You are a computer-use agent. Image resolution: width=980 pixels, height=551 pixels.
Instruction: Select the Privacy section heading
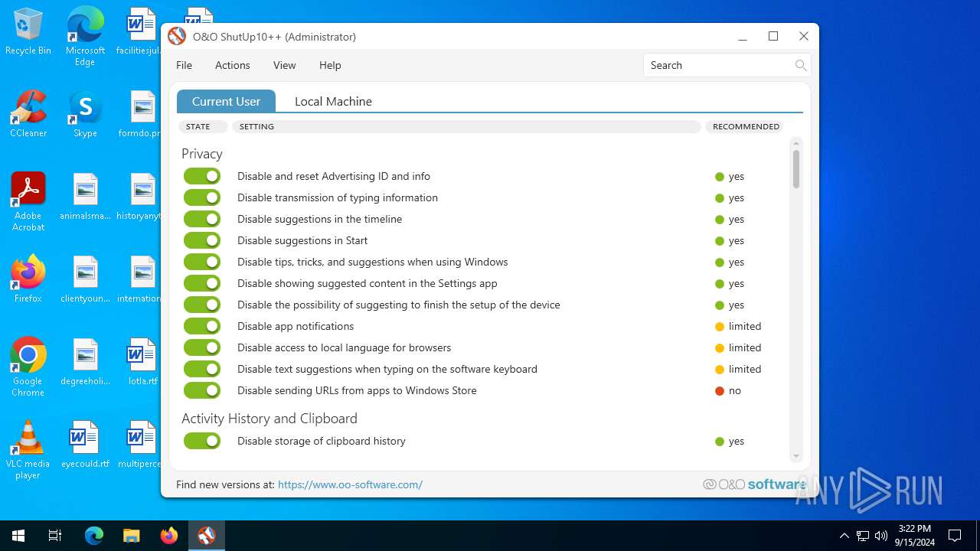[x=202, y=154]
